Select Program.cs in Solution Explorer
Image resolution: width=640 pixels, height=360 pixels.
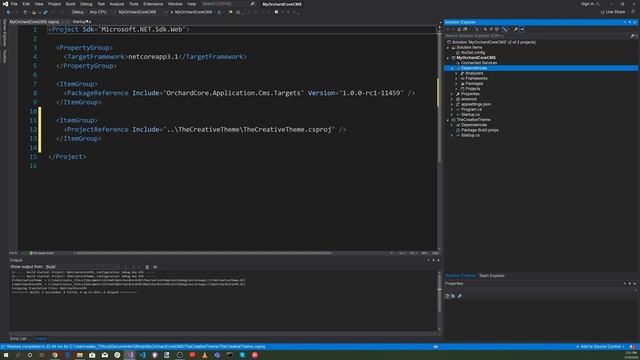(x=471, y=109)
